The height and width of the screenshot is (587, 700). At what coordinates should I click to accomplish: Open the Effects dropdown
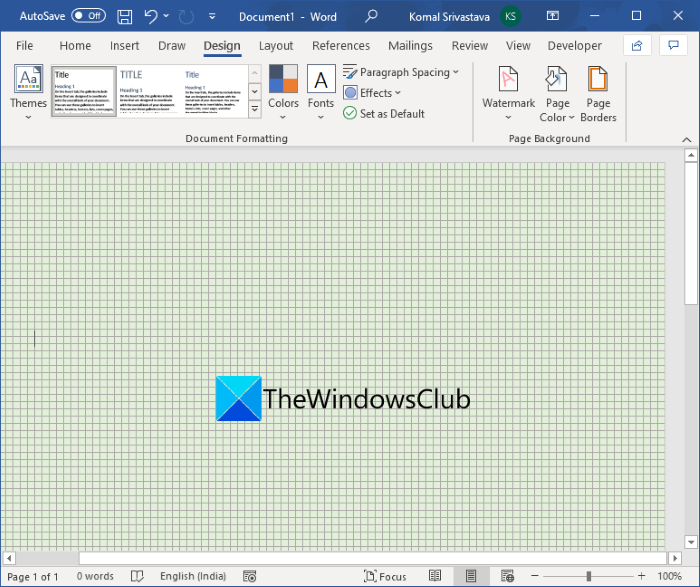(x=372, y=93)
